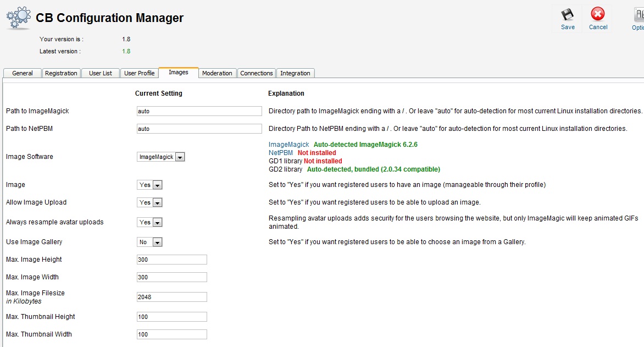
Task: Click the red GD1 library 'Not installed' status
Action: (x=323, y=161)
